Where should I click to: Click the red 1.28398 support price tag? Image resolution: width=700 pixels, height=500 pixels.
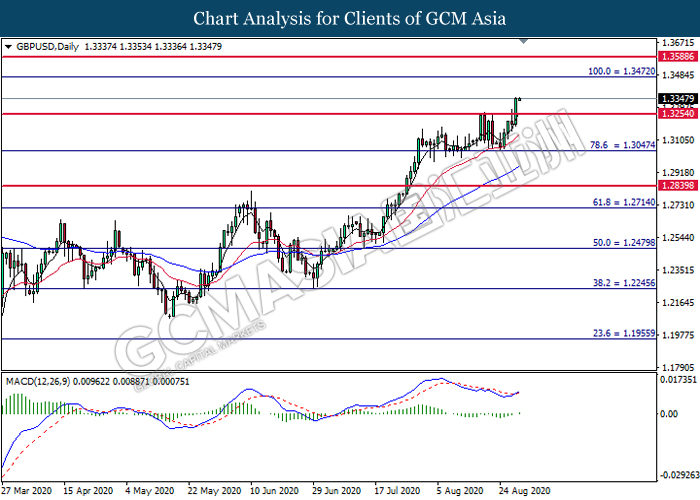(x=677, y=187)
